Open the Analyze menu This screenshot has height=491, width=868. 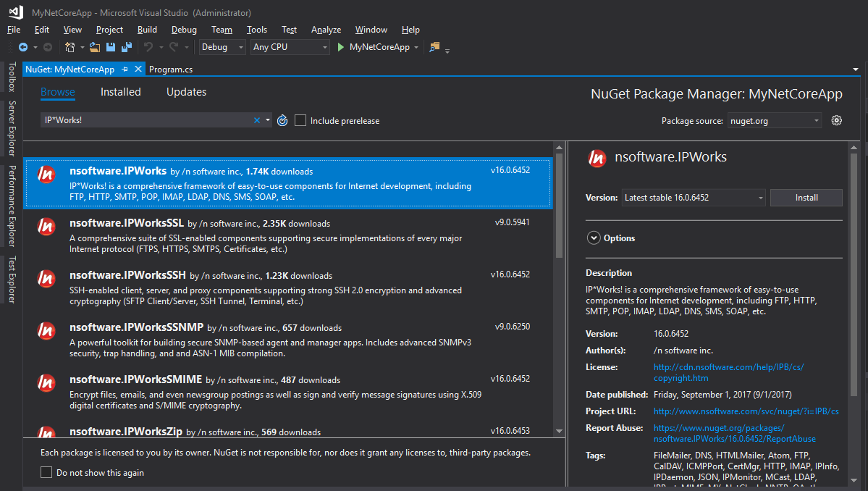(326, 30)
